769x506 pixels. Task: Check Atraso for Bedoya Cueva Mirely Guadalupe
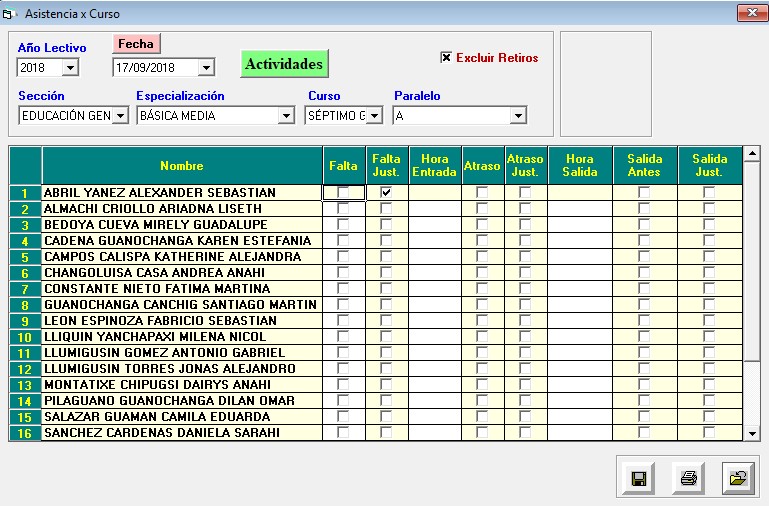(481, 224)
